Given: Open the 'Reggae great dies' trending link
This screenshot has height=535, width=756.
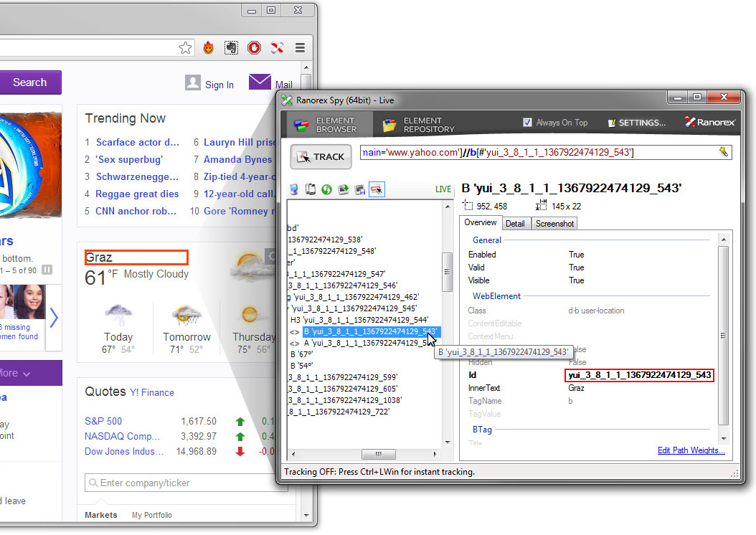Looking at the screenshot, I should pyautogui.click(x=137, y=194).
